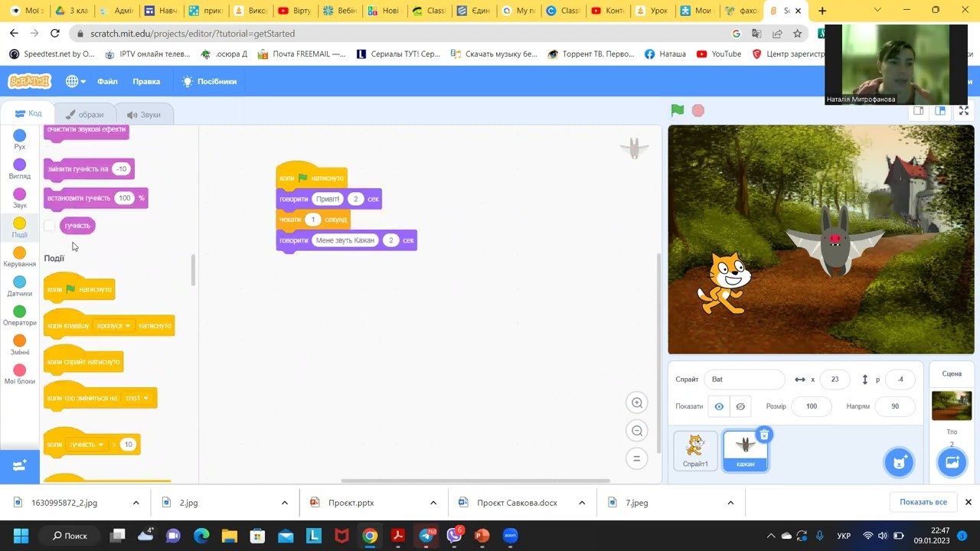
Task: Toggle the гучність reporter checkbox
Action: [50, 226]
